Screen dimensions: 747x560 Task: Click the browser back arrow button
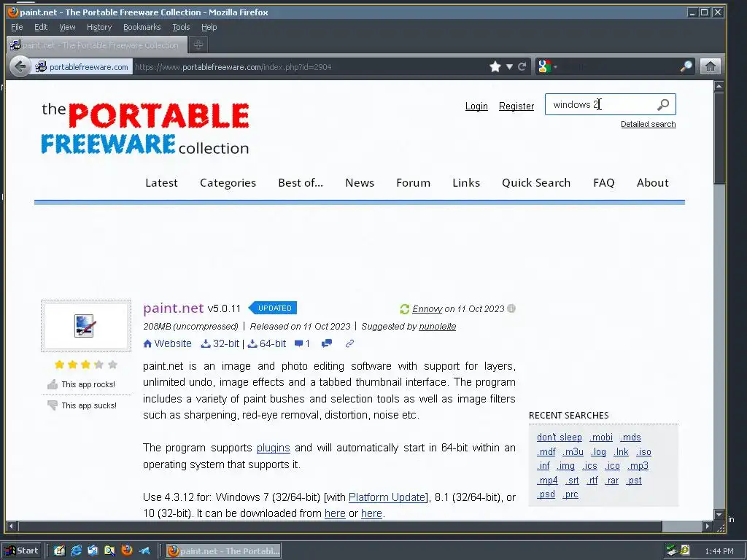(x=20, y=66)
